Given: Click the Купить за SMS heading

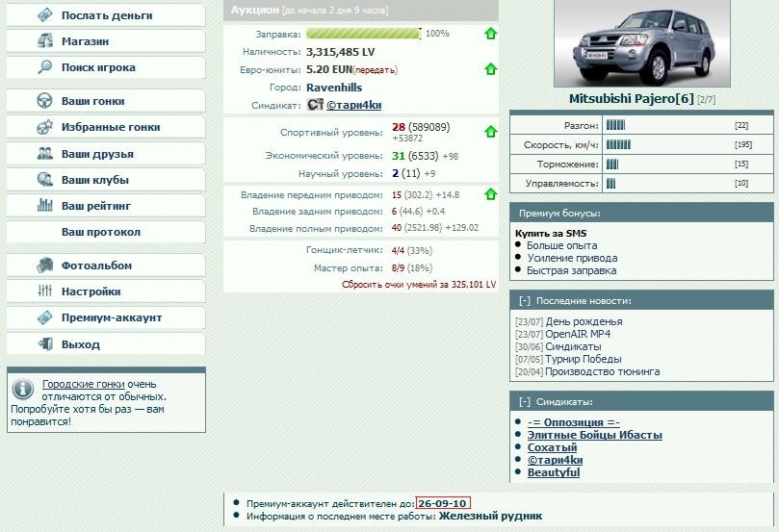Looking at the screenshot, I should point(551,233).
